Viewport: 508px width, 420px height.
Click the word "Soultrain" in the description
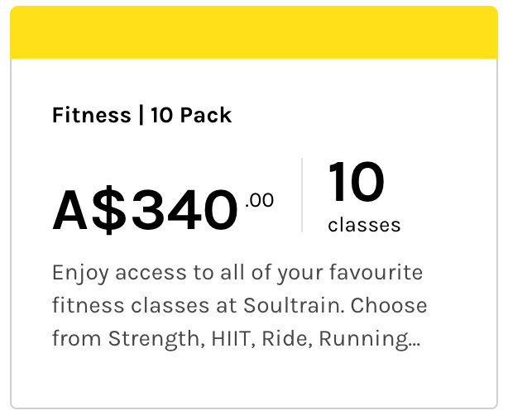point(292,305)
